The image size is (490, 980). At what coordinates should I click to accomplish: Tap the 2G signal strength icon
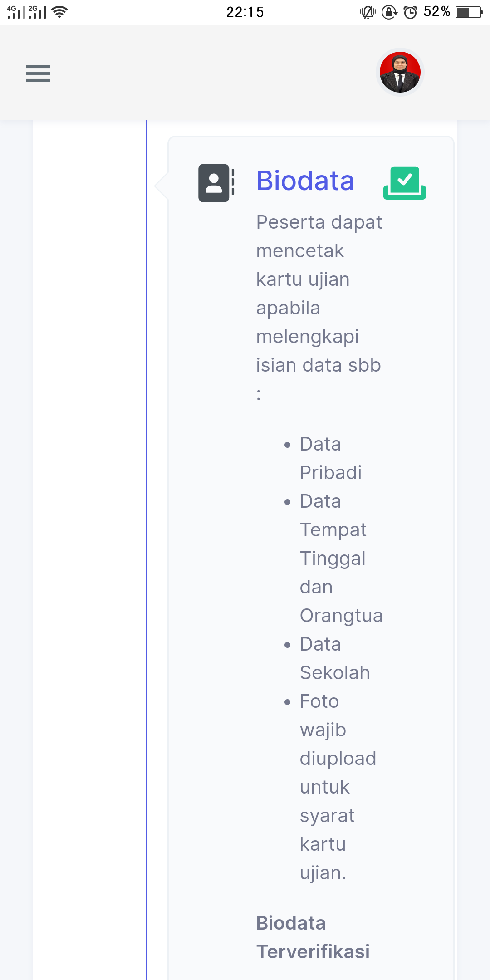pos(37,12)
